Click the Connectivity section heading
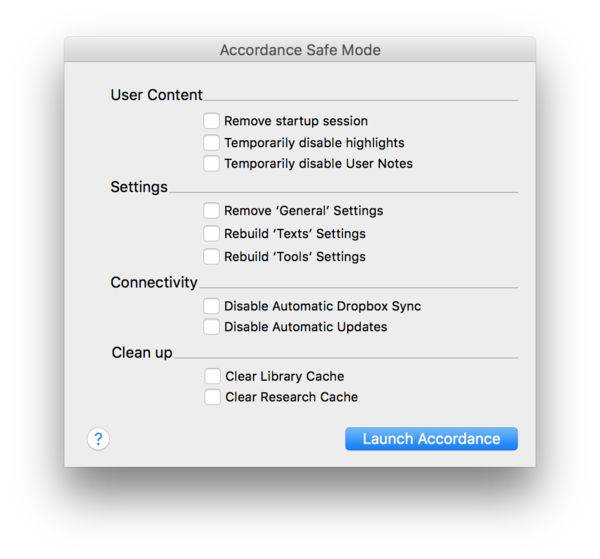 click(154, 282)
